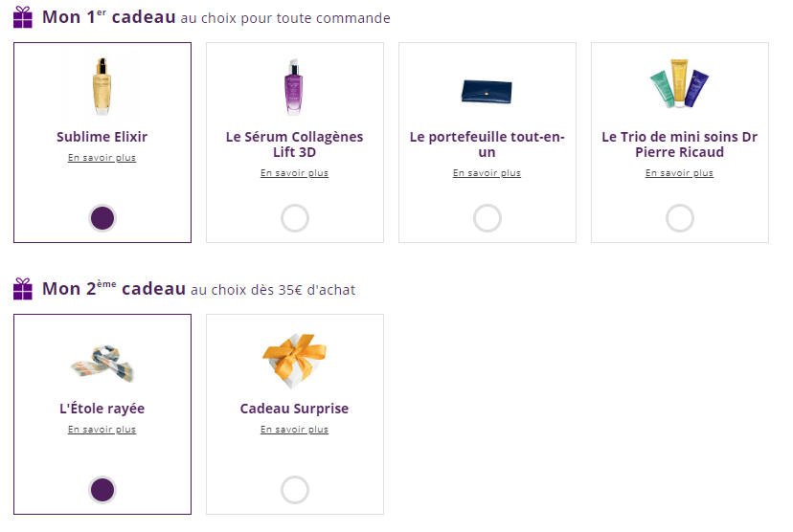
Task: Open En savoir plus under the portefeuille
Action: click(x=487, y=173)
